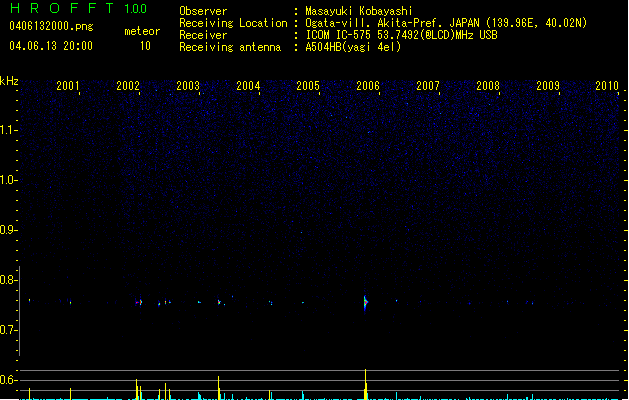Select observer name Masayuki Kobayashi
Image resolution: width=629 pixels, height=400 pixels.
coord(359,11)
